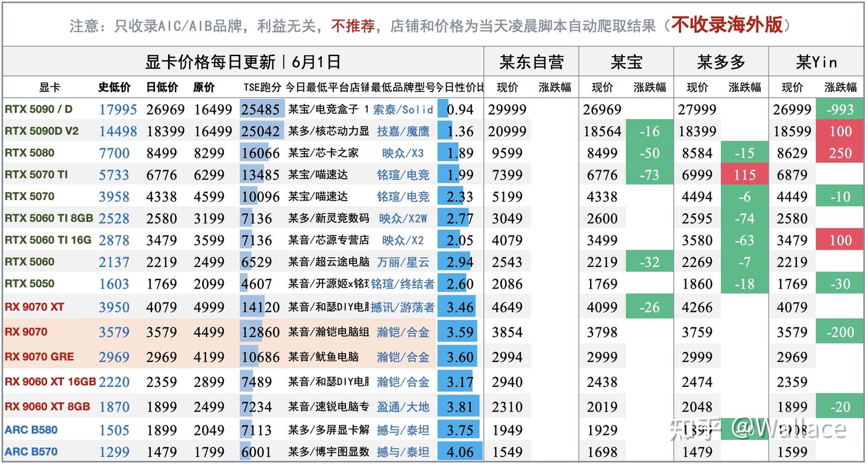The height and width of the screenshot is (464, 868).
Task: Click the 某东自营 price 29999
Action: [x=508, y=110]
